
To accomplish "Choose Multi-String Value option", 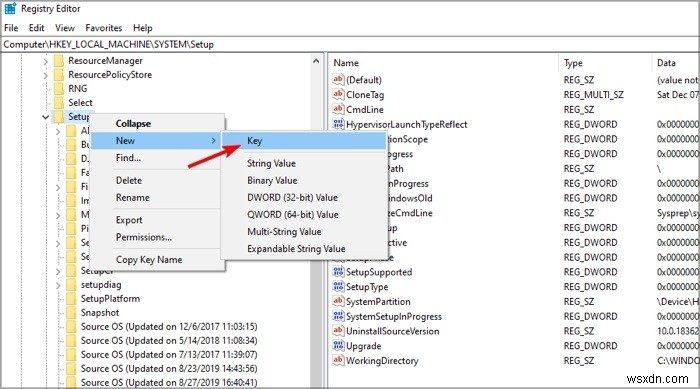I will coord(284,232).
